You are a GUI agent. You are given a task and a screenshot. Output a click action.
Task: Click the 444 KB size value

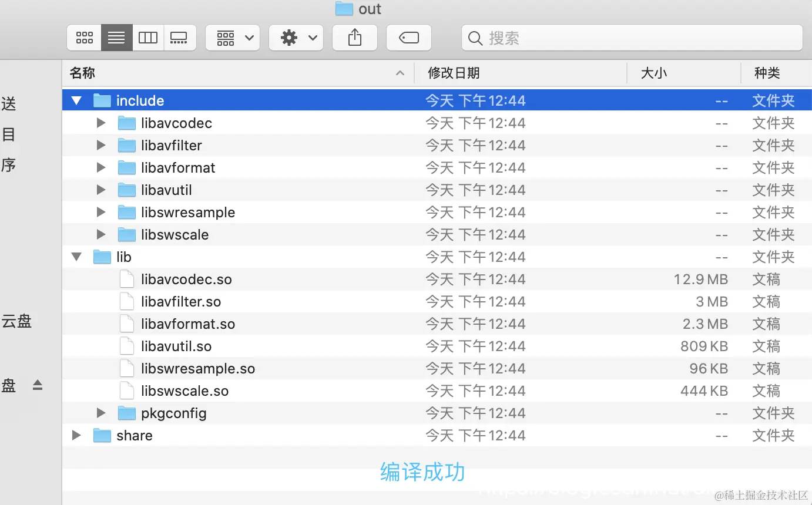click(x=704, y=390)
